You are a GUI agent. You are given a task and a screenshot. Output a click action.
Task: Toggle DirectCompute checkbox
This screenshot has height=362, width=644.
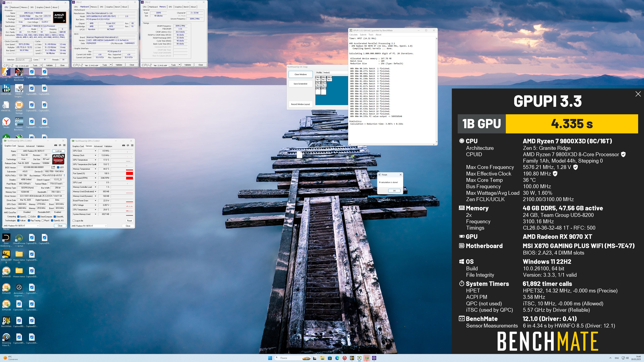click(39, 217)
